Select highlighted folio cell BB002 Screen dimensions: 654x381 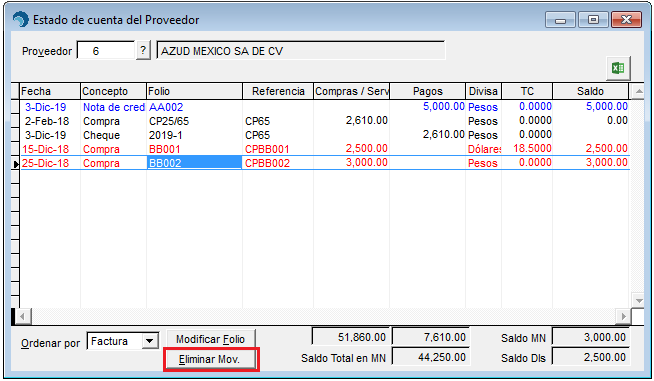tap(194, 163)
